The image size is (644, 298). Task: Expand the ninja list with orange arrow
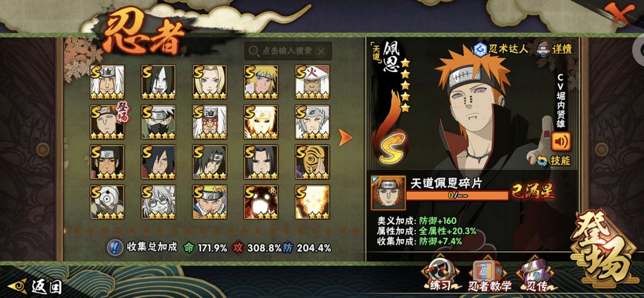(x=345, y=138)
